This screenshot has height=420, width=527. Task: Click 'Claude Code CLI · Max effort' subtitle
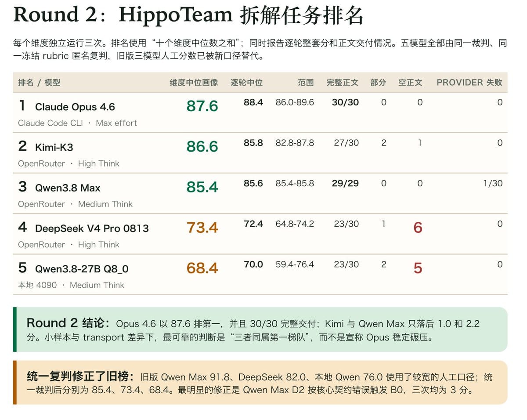[x=77, y=123]
